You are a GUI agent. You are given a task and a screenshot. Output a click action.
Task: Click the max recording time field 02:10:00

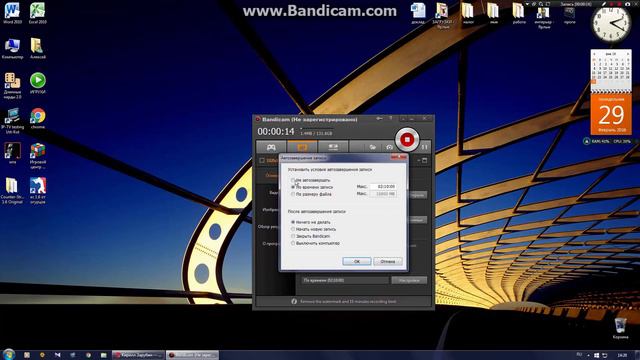383,187
